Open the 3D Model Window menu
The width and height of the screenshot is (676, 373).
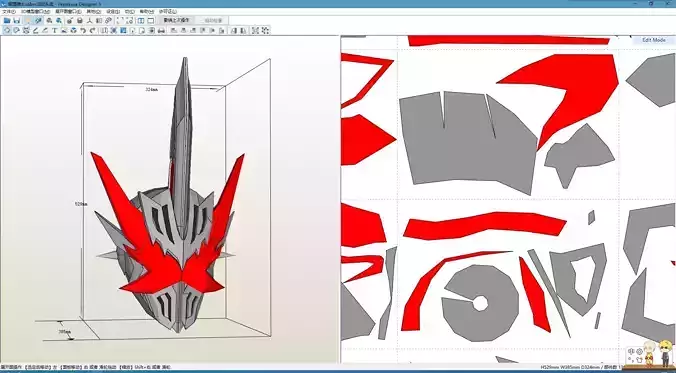[35, 12]
